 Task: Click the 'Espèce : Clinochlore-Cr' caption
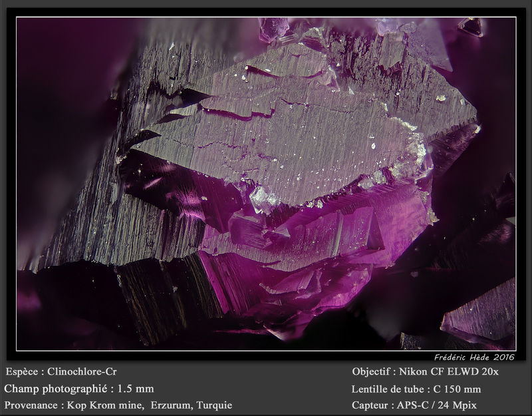61,371
